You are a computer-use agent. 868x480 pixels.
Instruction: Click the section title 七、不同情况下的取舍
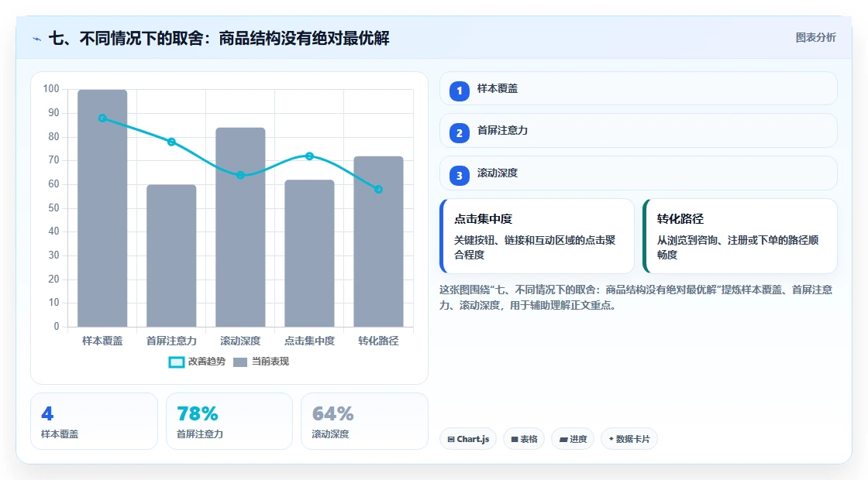pyautogui.click(x=219, y=38)
